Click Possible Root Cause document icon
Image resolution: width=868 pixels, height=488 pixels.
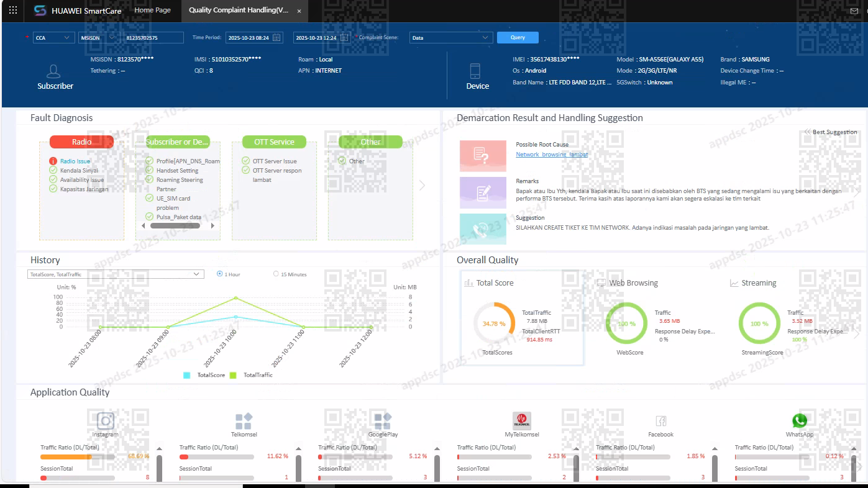482,155
